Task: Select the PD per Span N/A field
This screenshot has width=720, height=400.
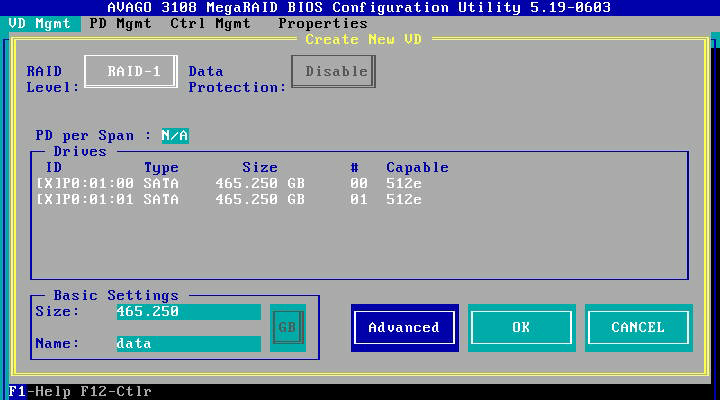Action: [x=175, y=136]
